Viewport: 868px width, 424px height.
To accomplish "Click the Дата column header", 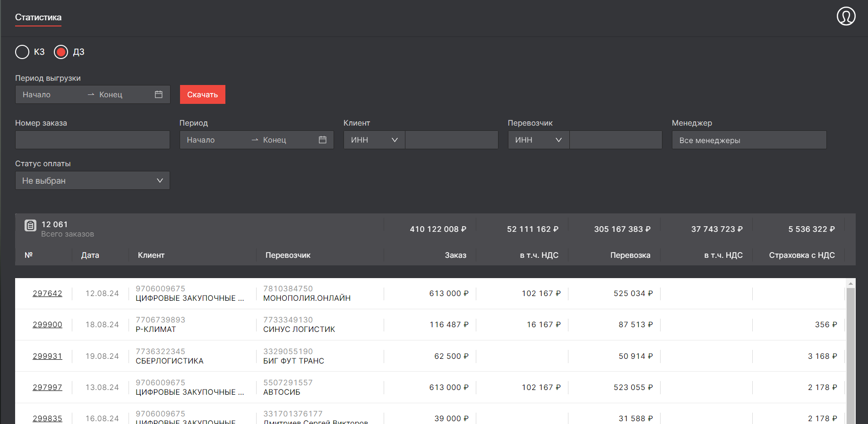I will [x=90, y=255].
